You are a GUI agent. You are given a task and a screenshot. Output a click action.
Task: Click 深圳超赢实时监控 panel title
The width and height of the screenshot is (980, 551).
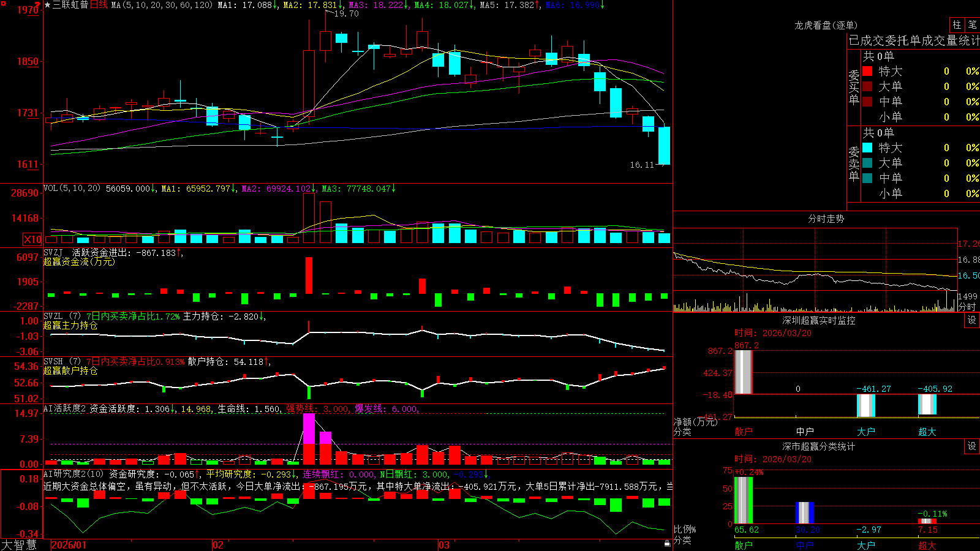point(819,320)
